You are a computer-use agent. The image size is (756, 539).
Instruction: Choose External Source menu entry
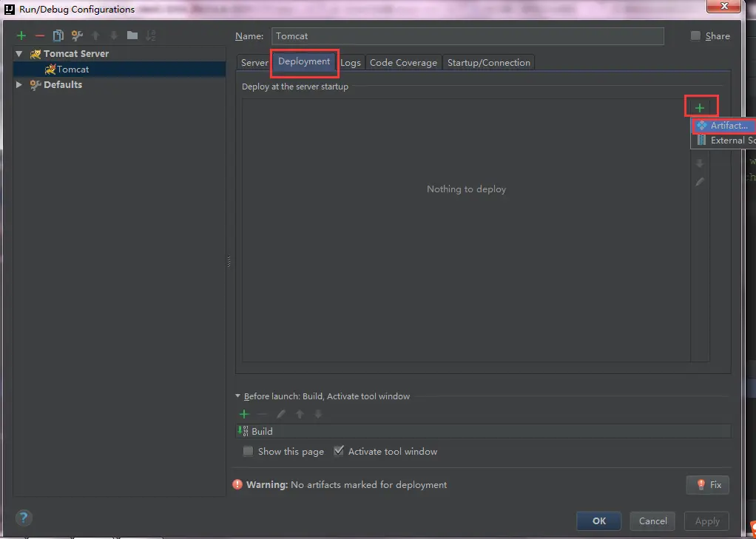coord(724,140)
